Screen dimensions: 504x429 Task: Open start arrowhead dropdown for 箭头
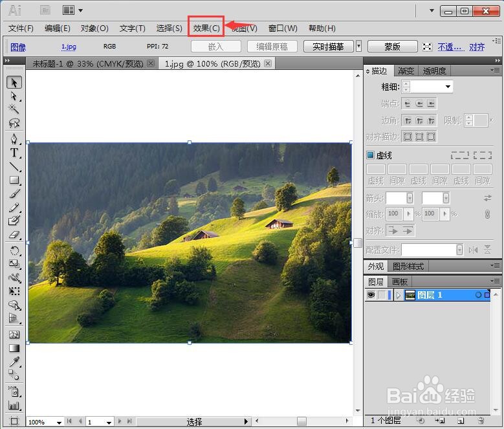(x=410, y=197)
